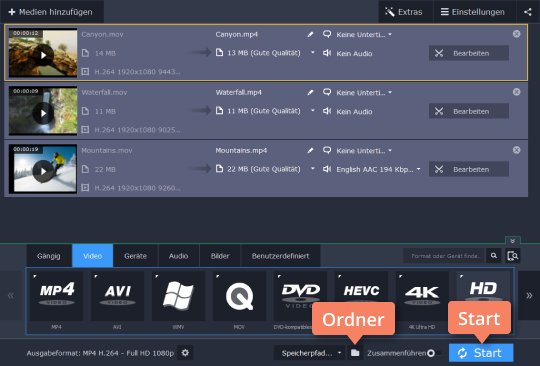Click the share icon at top right
Screen dimensions: 540x366
[x=528, y=12]
